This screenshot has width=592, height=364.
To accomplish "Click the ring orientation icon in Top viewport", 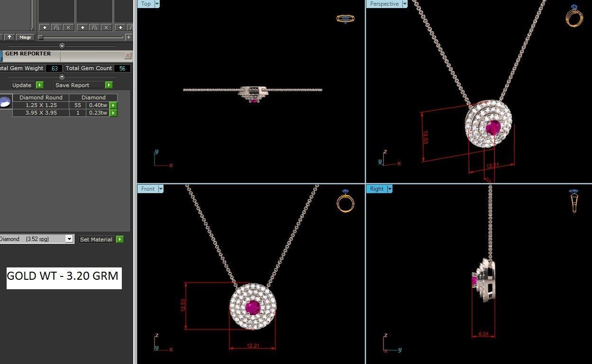I will pyautogui.click(x=346, y=18).
